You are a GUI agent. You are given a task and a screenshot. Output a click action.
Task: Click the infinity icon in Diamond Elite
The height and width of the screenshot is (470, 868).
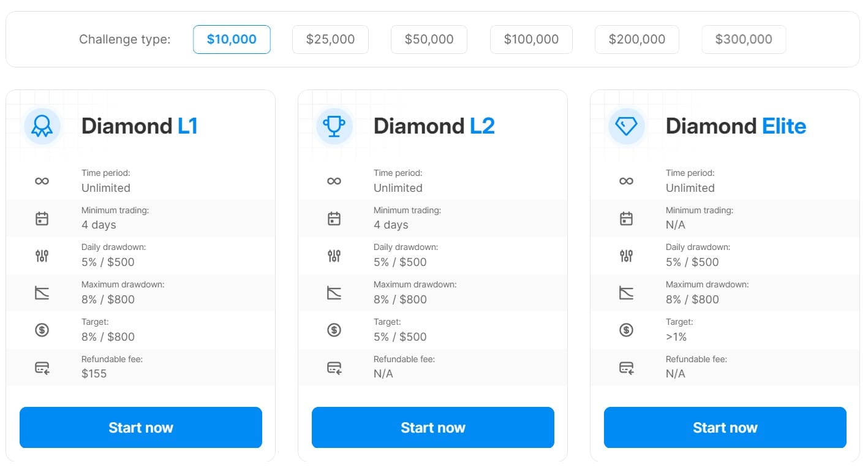coord(626,181)
